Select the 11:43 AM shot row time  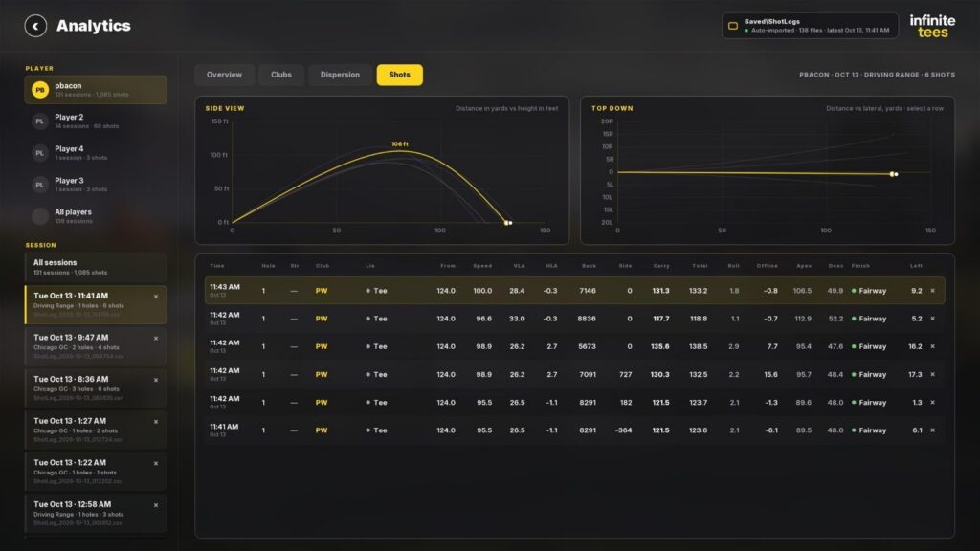tap(224, 287)
